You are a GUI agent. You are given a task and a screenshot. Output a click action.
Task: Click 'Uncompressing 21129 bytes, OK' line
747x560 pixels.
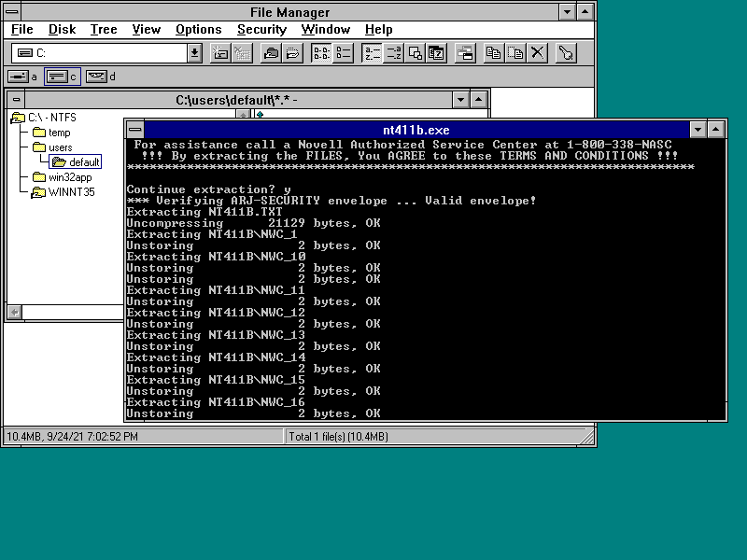(x=253, y=223)
